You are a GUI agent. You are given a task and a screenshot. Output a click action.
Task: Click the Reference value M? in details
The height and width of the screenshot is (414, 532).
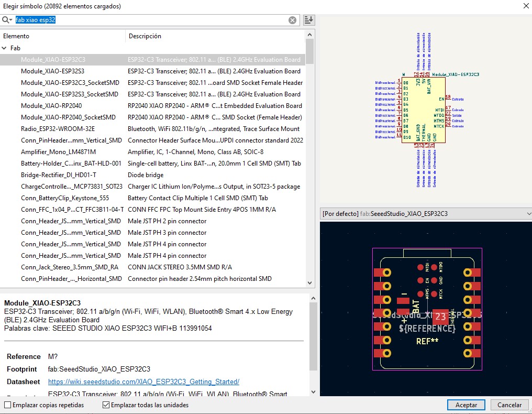[x=53, y=356]
